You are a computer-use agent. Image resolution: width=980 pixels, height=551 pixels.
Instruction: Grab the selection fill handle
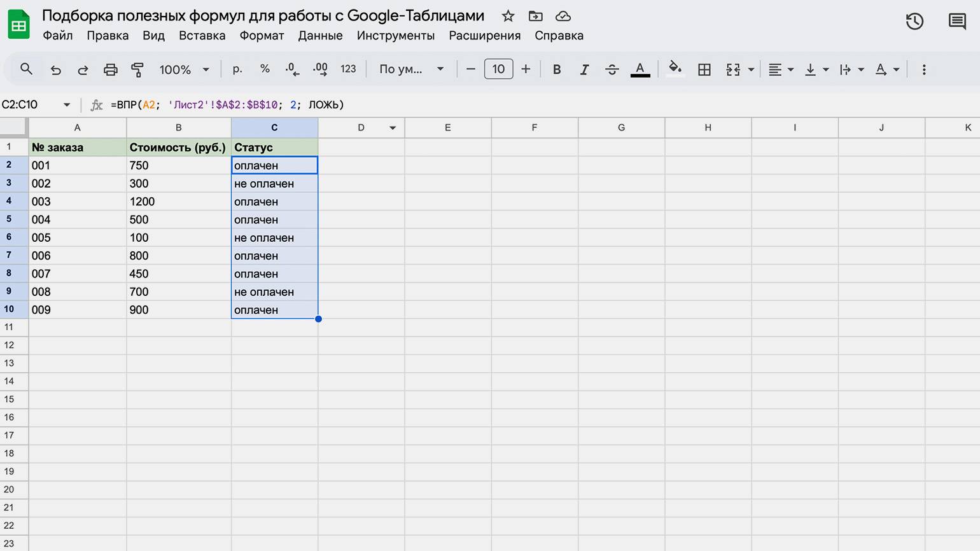318,319
